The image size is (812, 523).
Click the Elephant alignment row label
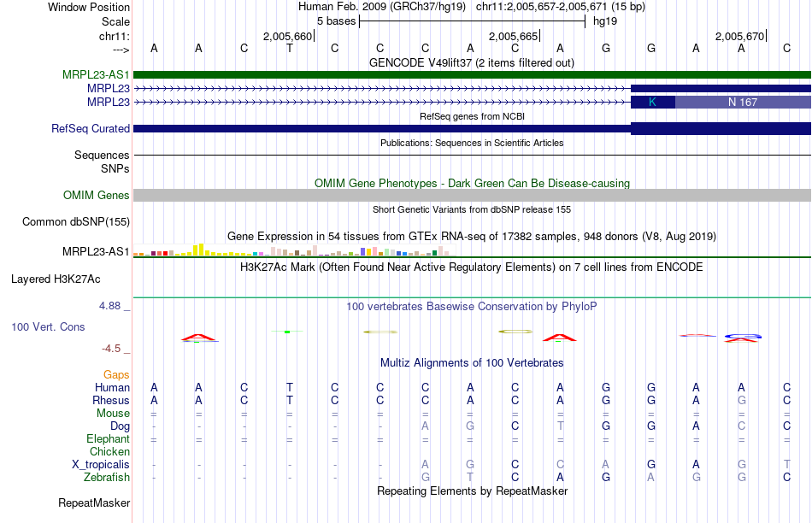108,439
